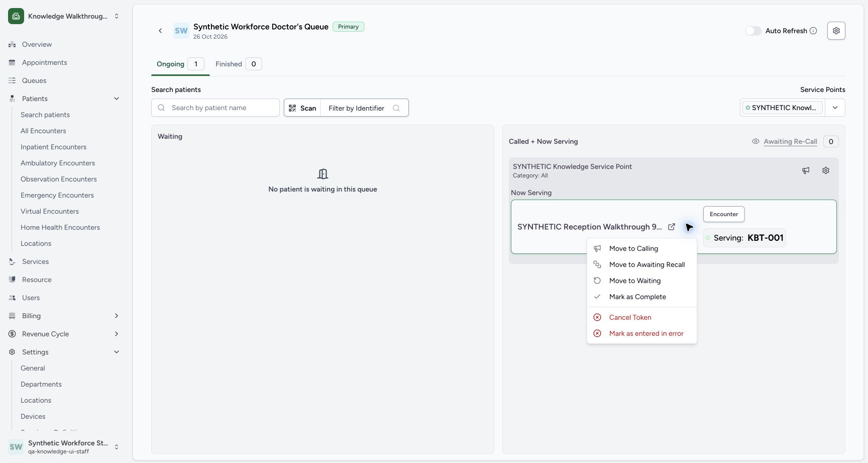Choose Mark as entered in error
This screenshot has width=868, height=463.
tap(641, 333)
